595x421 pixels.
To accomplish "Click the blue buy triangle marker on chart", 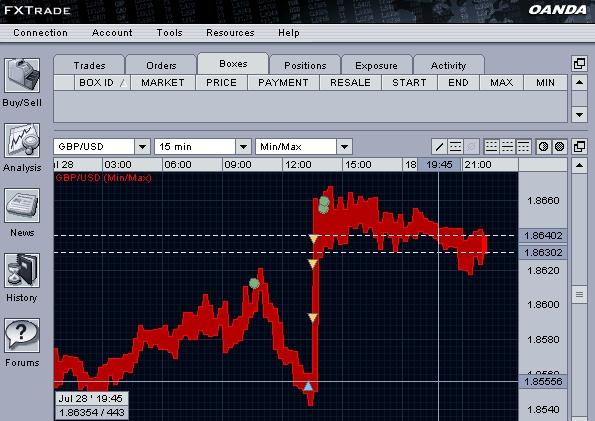I will 309,386.
